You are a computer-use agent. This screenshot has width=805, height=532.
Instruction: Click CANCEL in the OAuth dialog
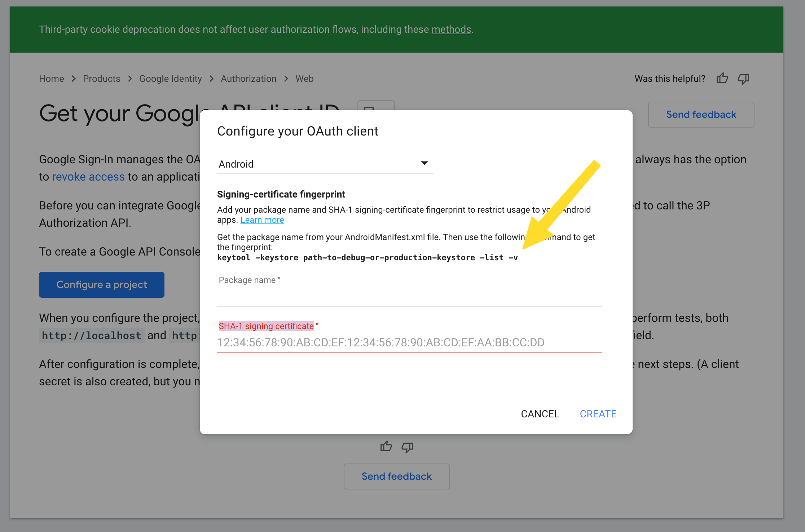point(540,414)
